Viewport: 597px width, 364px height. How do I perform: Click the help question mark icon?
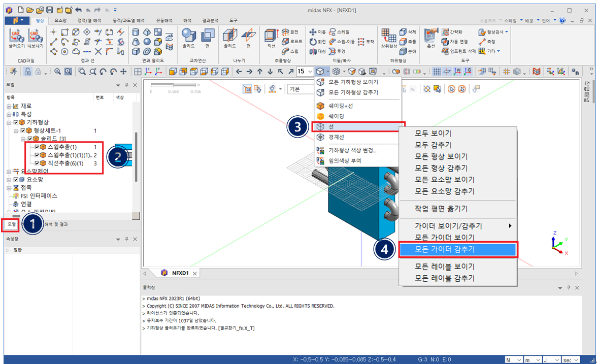pos(562,20)
